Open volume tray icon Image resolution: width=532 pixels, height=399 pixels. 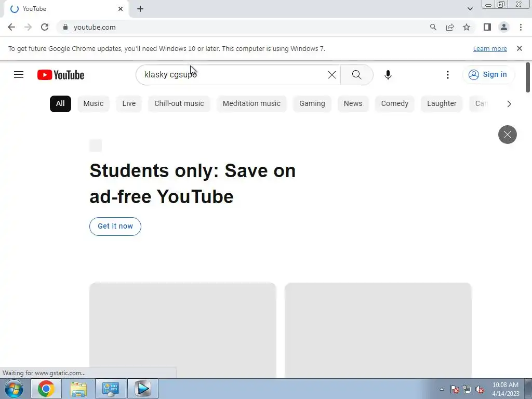click(x=480, y=389)
